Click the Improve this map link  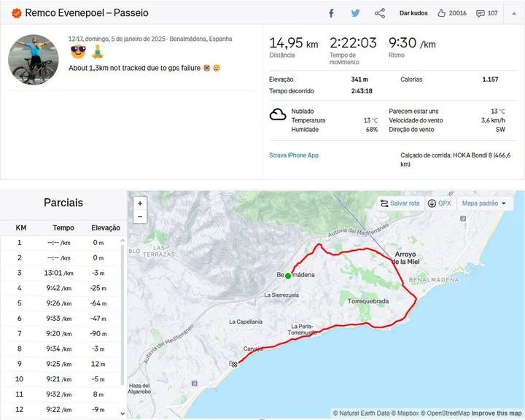tap(497, 413)
